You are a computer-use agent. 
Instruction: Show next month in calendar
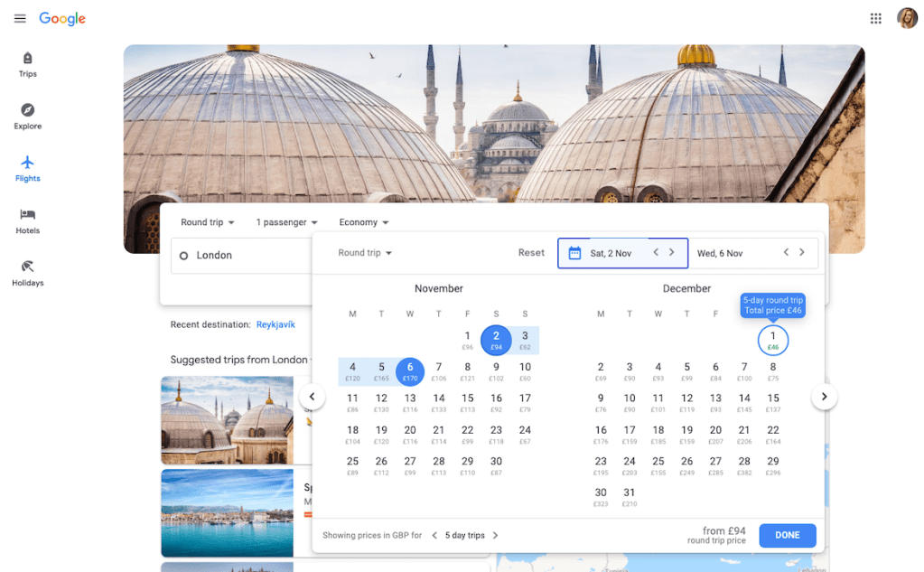[x=824, y=397]
